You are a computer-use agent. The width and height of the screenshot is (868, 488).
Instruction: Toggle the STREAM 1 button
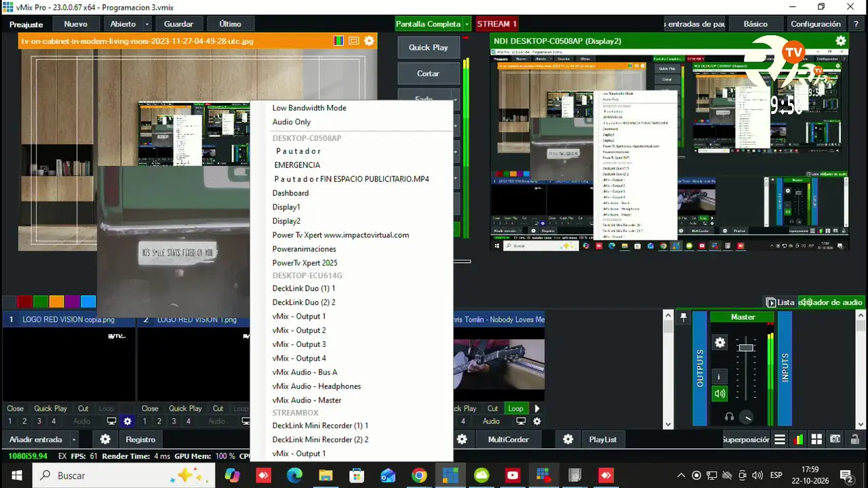tap(497, 24)
